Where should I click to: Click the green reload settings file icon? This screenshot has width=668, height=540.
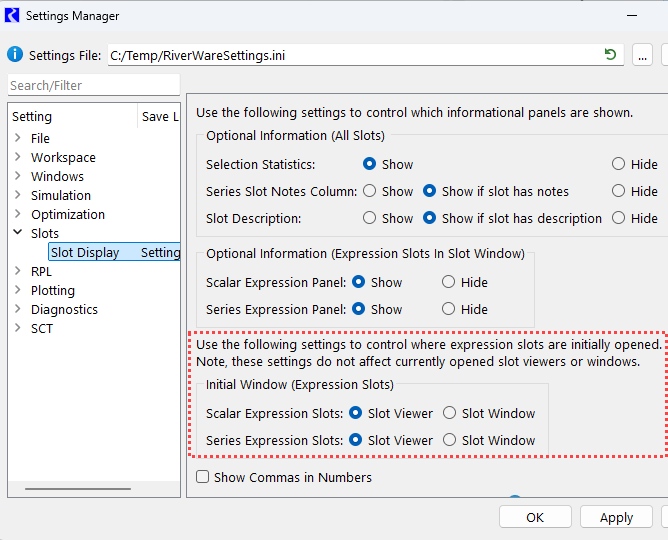point(610,55)
